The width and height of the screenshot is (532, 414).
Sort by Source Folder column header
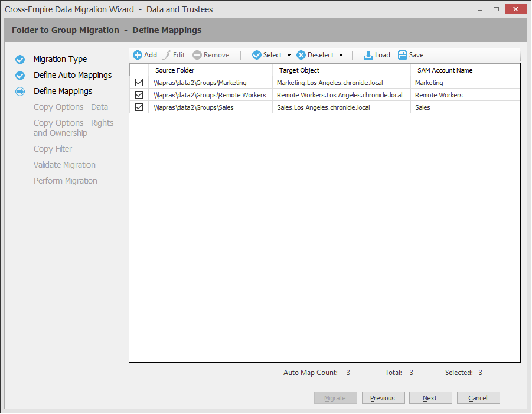pos(175,70)
